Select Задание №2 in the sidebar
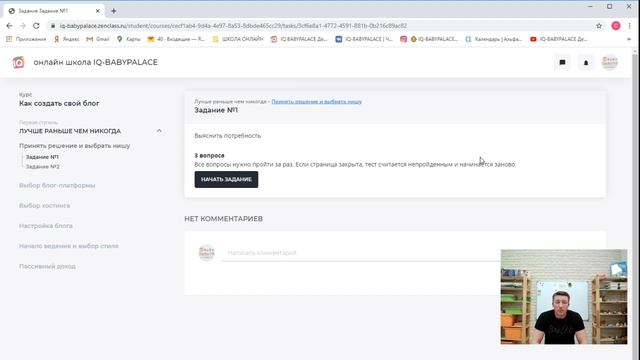 tap(42, 167)
